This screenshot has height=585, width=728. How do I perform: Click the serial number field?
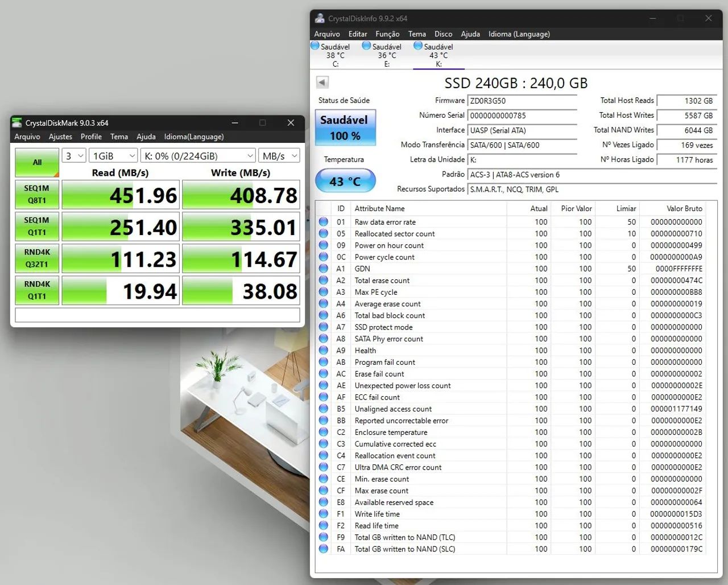522,116
